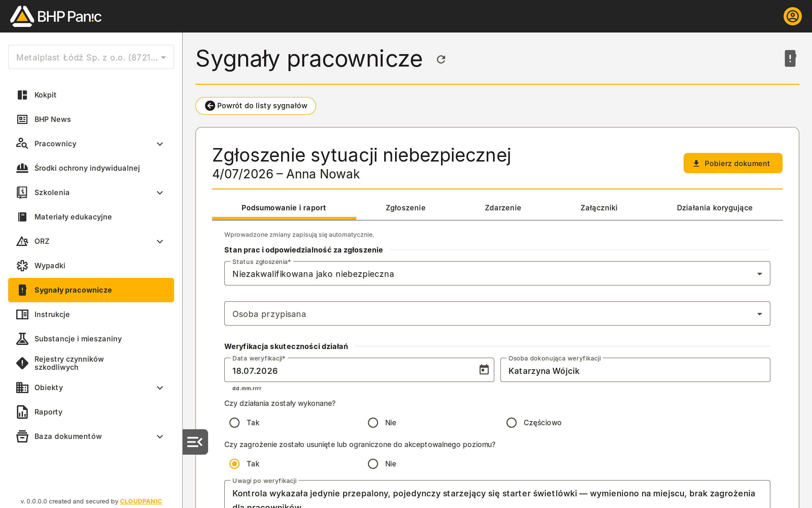Open the Osoba przypisana dropdown
The width and height of the screenshot is (812, 508).
pyautogui.click(x=497, y=314)
